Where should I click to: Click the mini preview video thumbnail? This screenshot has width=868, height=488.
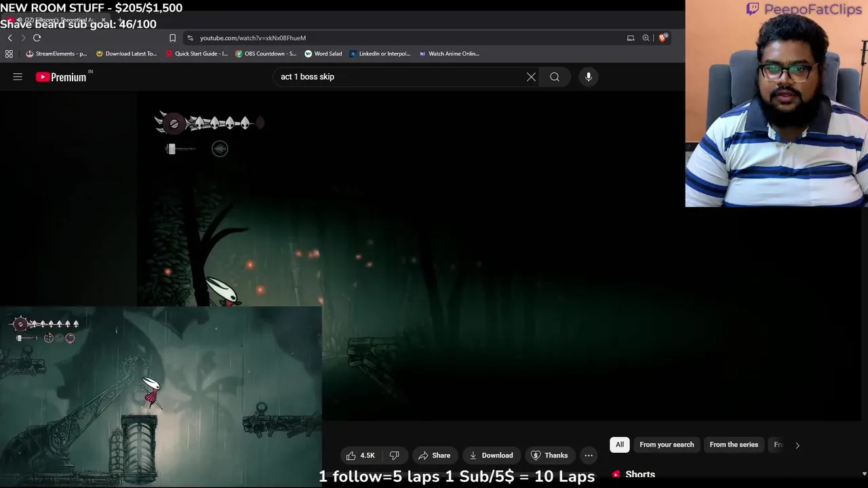point(161,396)
